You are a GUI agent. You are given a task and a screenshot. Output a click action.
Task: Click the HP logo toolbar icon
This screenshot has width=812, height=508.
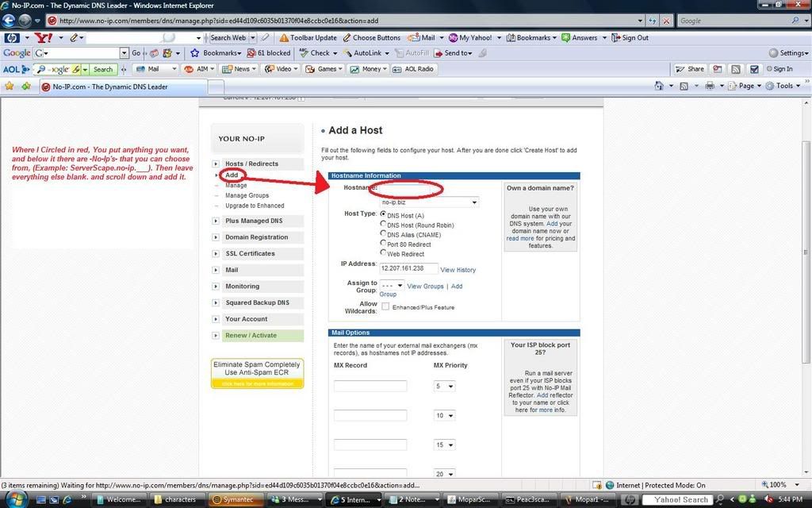point(12,38)
